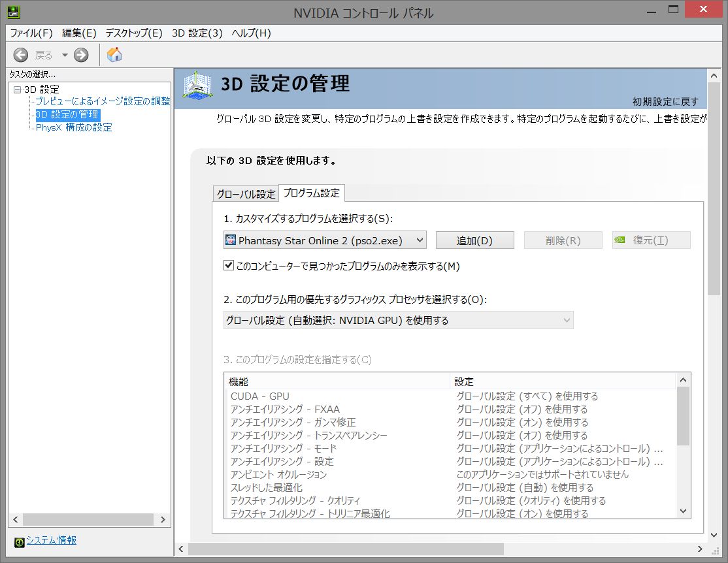Click main panel horizontal scroll left arrow
The width and height of the screenshot is (728, 563).
tap(181, 549)
